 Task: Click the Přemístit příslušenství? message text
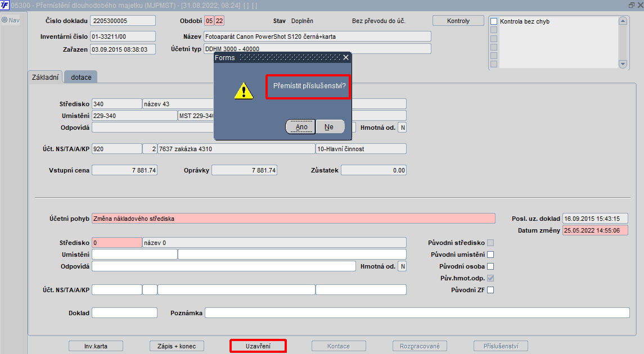pyautogui.click(x=309, y=86)
